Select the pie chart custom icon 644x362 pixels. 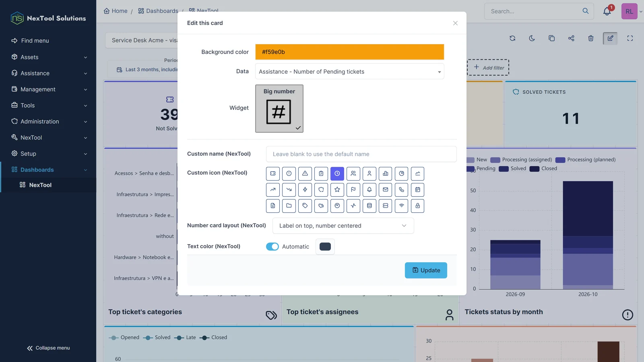point(402,174)
